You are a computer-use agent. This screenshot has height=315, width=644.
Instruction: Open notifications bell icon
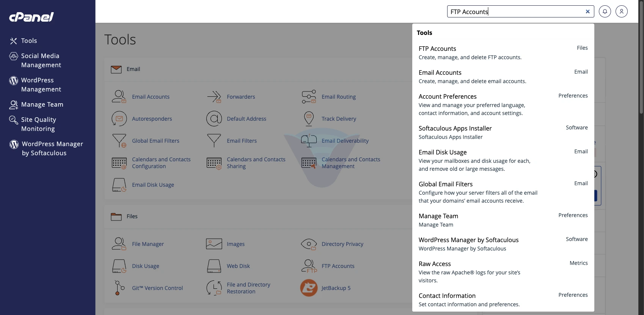click(605, 11)
